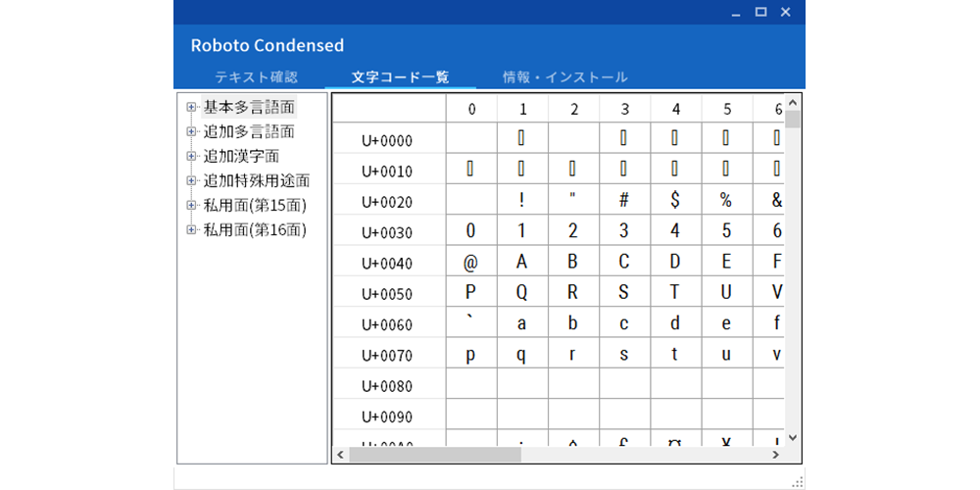Select 追加多言語面 in the tree

point(249,132)
